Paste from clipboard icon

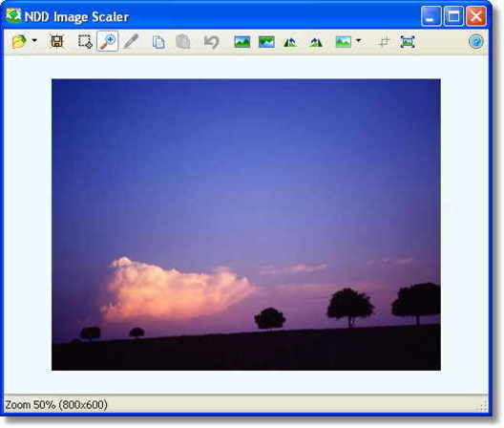[x=183, y=42]
